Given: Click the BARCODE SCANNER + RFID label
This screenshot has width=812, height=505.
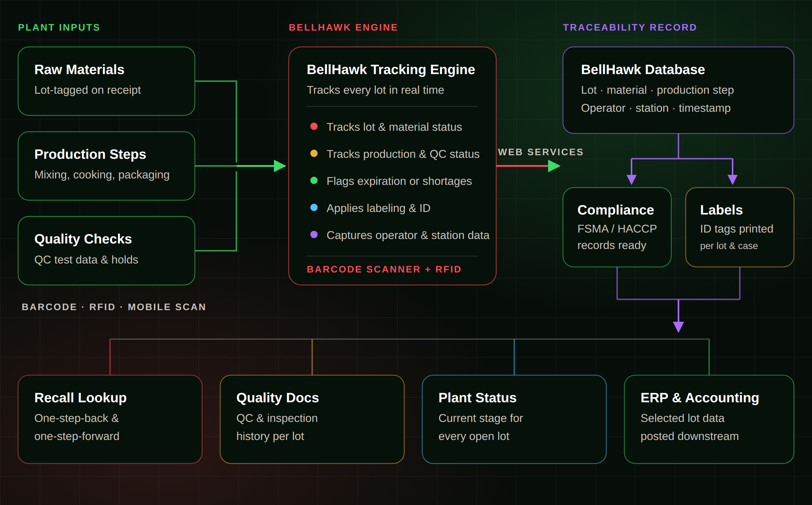Looking at the screenshot, I should [x=384, y=269].
